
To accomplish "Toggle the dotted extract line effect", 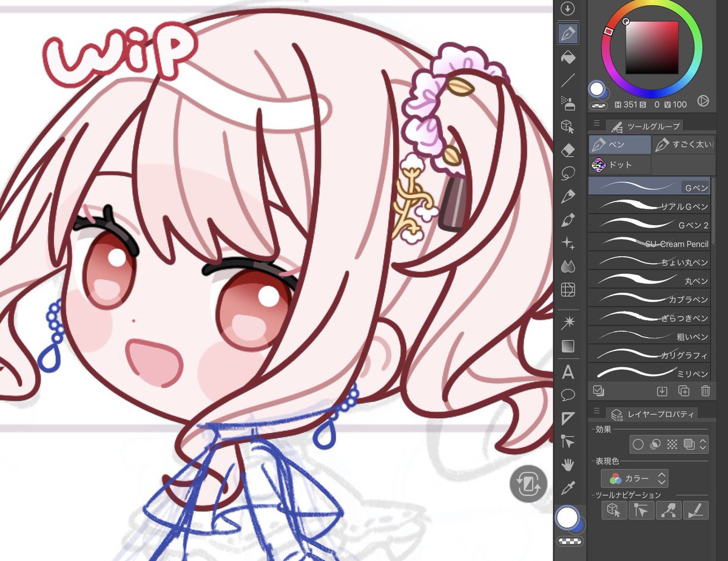I will (x=672, y=444).
